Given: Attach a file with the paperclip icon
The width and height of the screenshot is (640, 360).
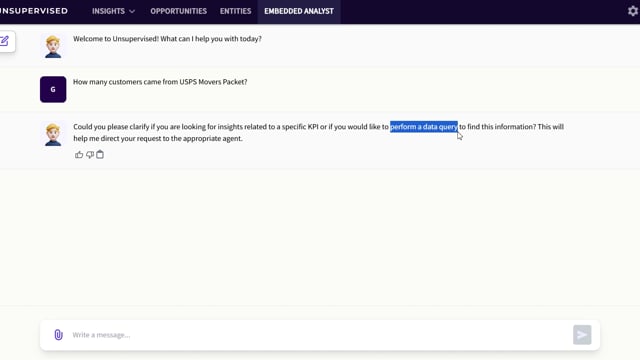Looking at the screenshot, I should coord(58,335).
